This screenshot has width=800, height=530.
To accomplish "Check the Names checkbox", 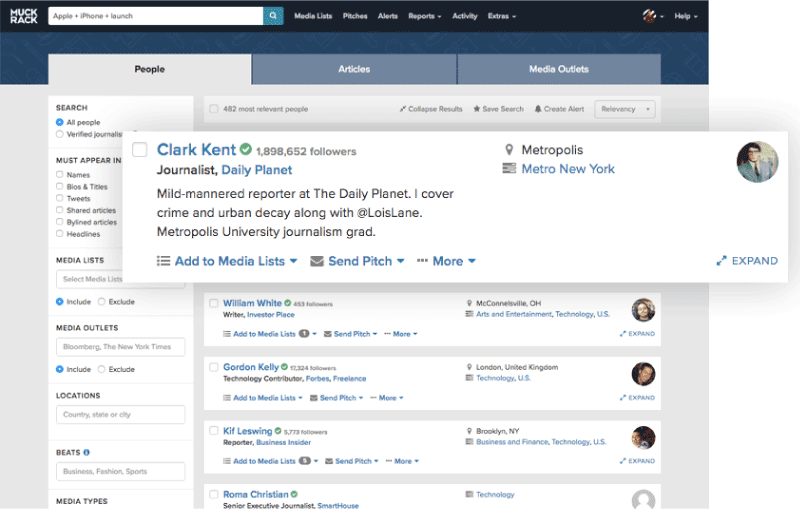I will point(60,174).
